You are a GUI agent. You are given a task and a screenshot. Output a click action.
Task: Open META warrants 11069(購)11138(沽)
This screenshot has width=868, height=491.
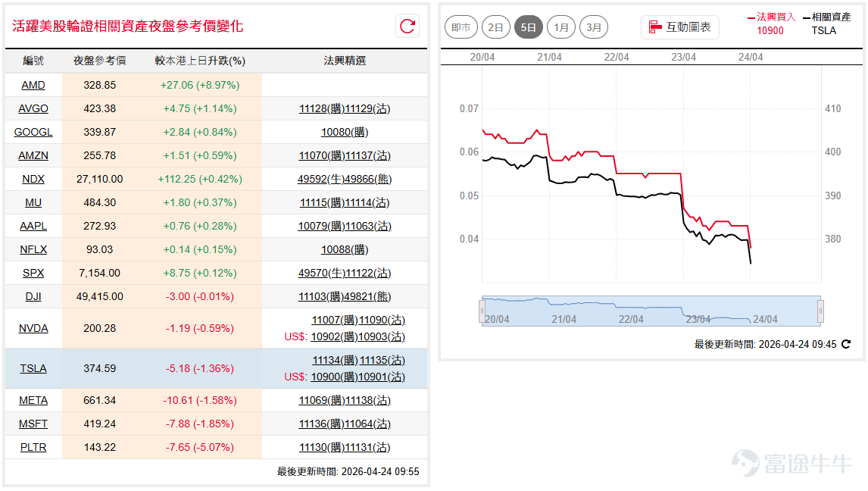tap(345, 400)
